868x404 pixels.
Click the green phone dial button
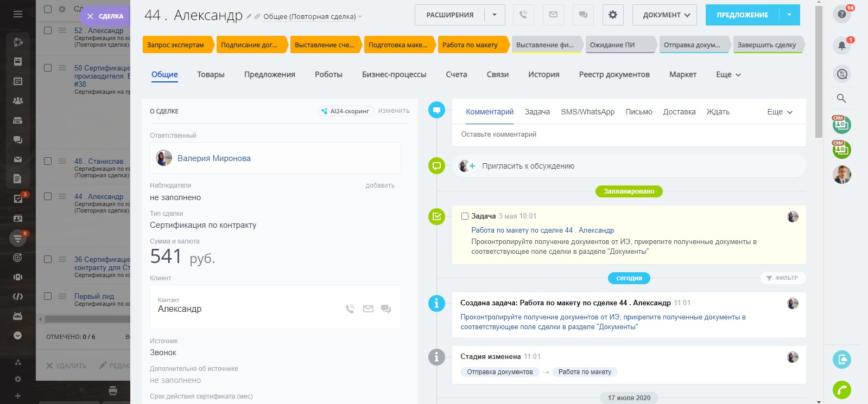(x=841, y=389)
